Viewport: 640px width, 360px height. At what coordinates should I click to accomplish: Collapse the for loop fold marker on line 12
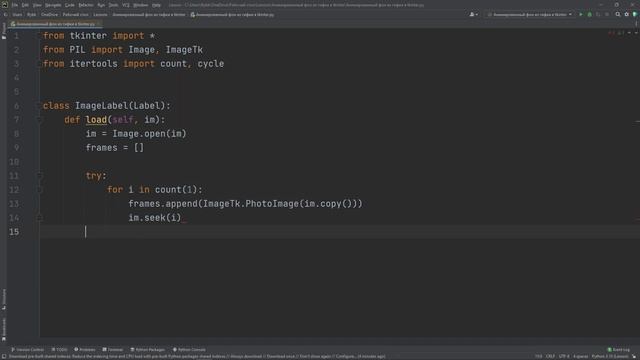tap(40, 190)
